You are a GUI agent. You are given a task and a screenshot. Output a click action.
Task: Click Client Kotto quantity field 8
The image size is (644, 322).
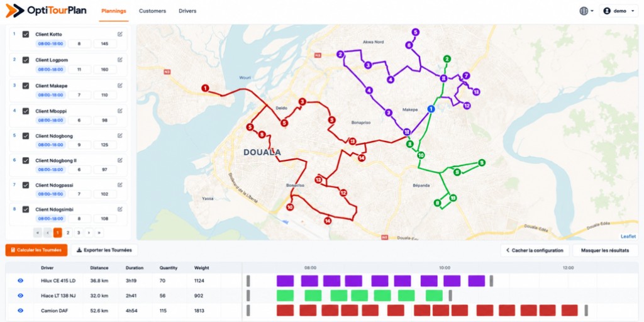[x=79, y=43]
